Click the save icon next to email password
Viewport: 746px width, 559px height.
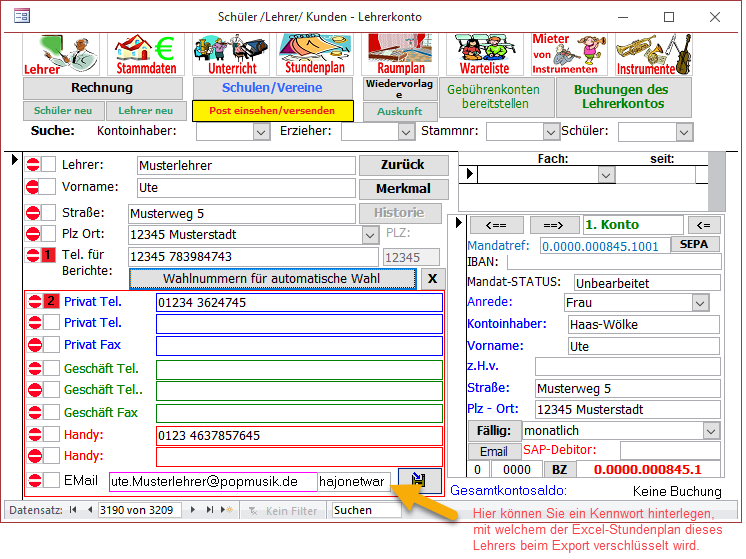pos(419,481)
